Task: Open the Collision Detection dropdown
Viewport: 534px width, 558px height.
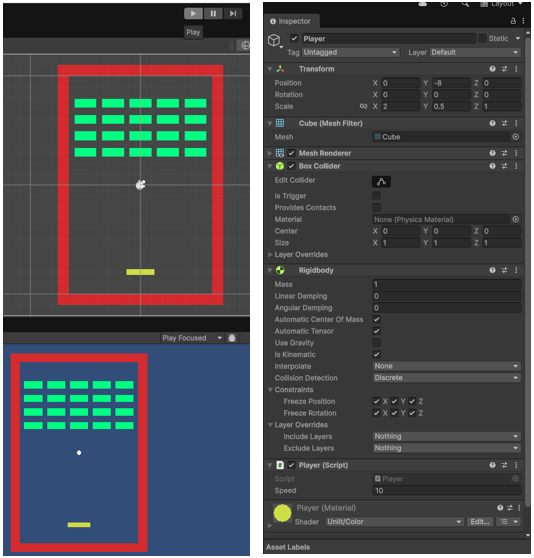Action: pos(446,378)
